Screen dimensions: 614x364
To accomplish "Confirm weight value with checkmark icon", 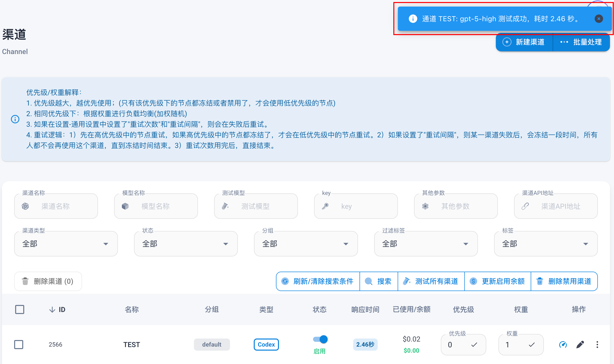I will click(x=532, y=345).
